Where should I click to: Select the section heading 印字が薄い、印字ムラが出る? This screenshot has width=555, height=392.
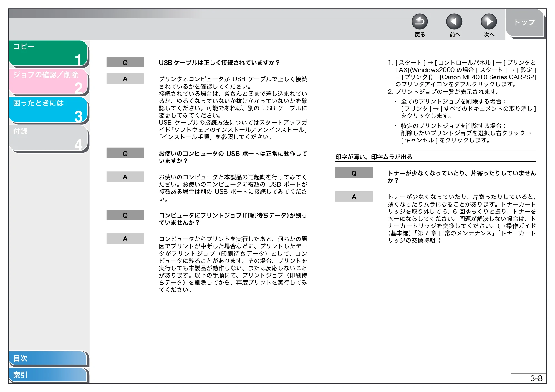click(x=374, y=157)
